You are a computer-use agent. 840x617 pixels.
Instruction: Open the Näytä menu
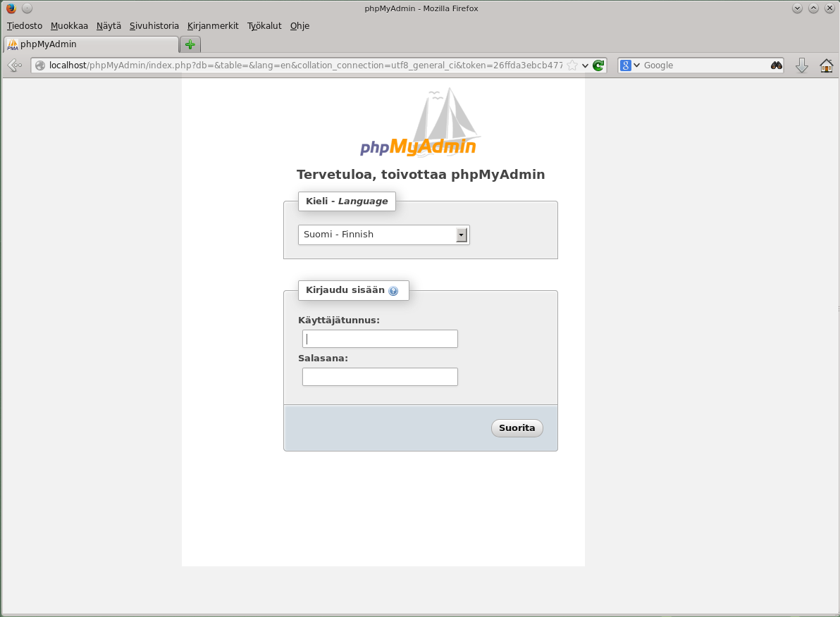pyautogui.click(x=109, y=25)
